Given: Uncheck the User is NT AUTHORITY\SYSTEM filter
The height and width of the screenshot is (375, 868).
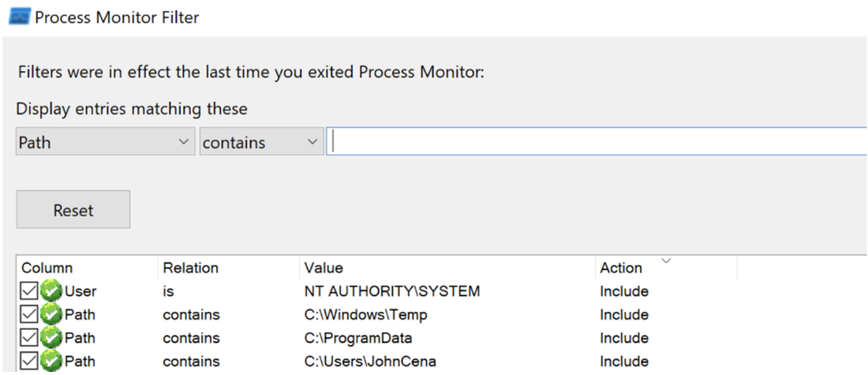Looking at the screenshot, I should (x=28, y=291).
